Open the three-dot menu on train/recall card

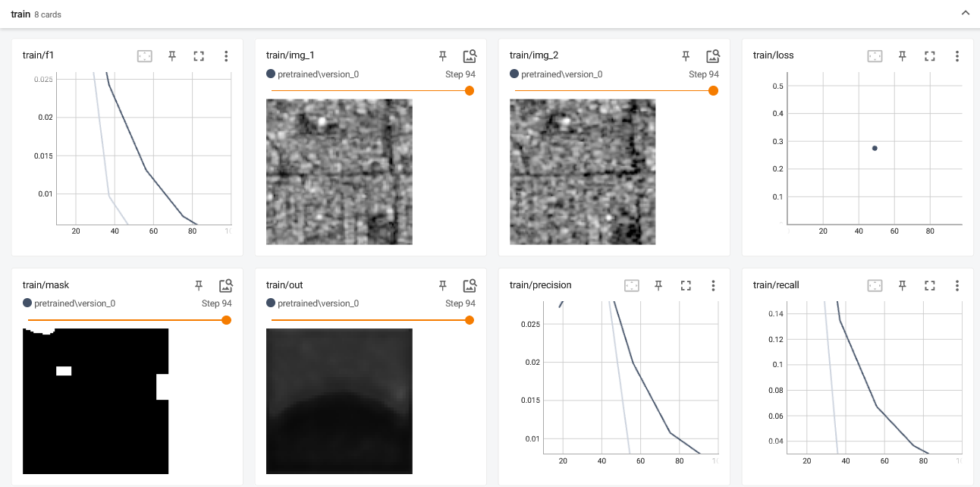coord(956,285)
